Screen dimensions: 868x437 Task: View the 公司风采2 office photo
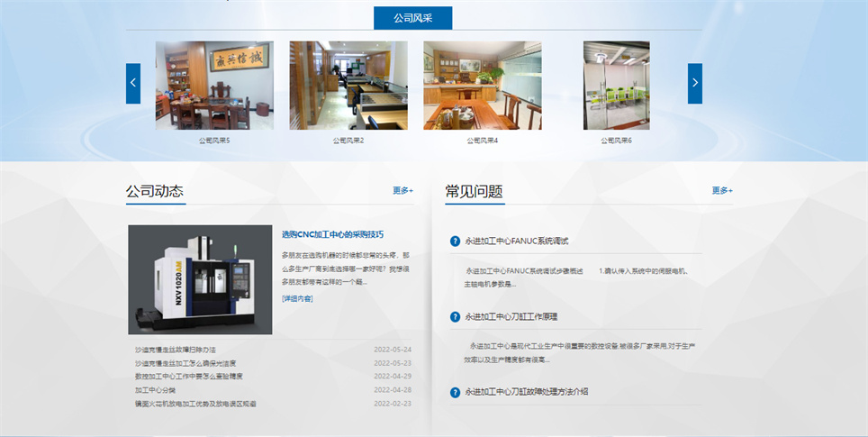[x=348, y=86]
